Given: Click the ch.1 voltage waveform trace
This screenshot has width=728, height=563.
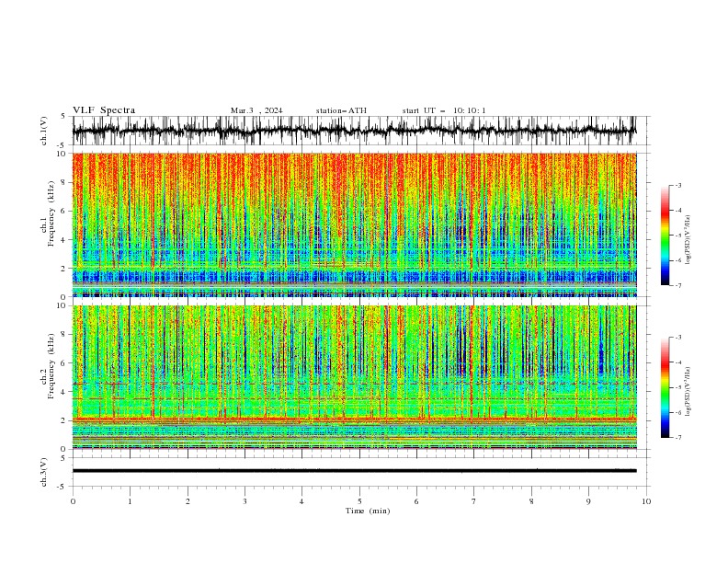Looking at the screenshot, I should tap(354, 131).
